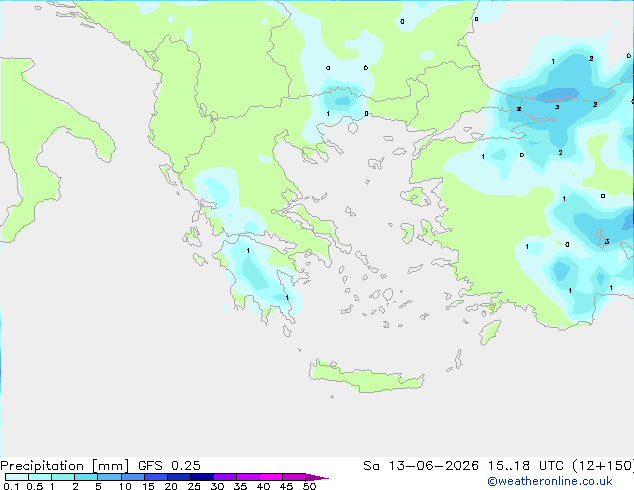The width and height of the screenshot is (634, 490).
Task: Select the 10–15 mm legend color swatch
Action: [x=132, y=477]
